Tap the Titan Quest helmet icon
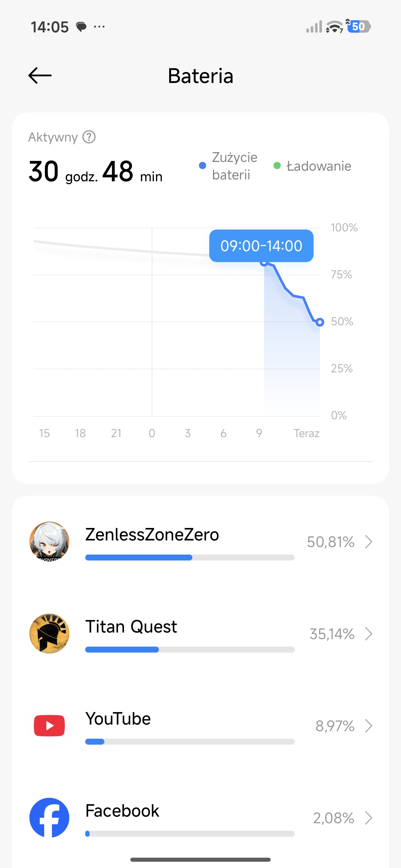This screenshot has width=401, height=868. coord(49,633)
